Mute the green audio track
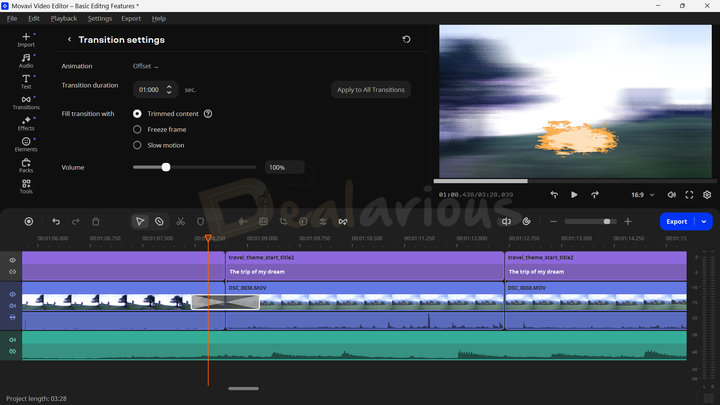This screenshot has width=720, height=405. point(12,340)
